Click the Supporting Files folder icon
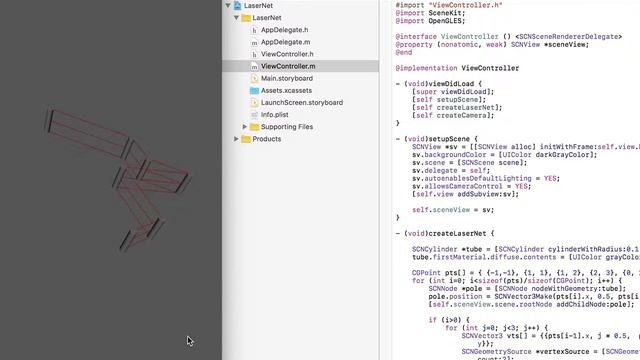The width and height of the screenshot is (640, 360). point(254,127)
